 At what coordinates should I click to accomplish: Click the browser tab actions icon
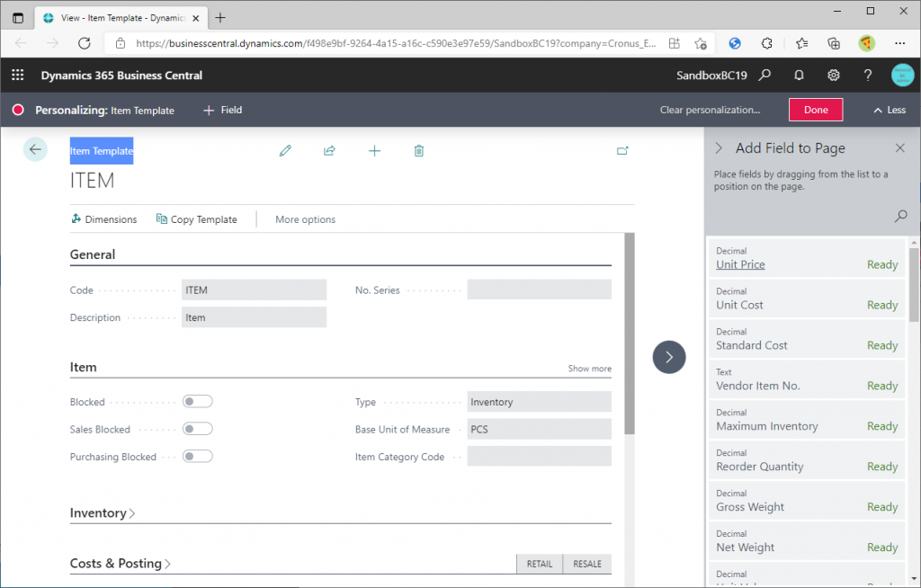pyautogui.click(x=18, y=18)
